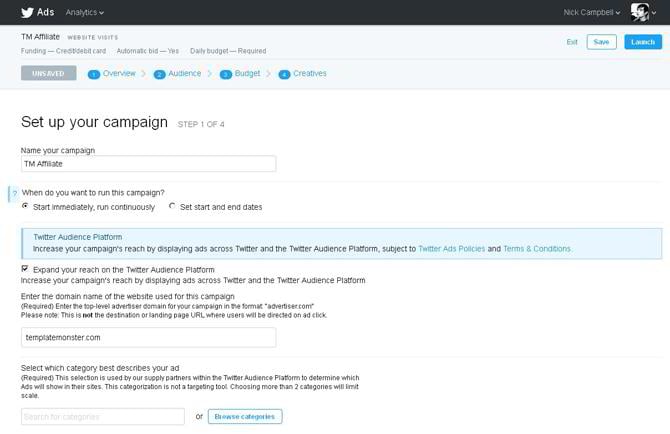This screenshot has height=434, width=670.
Task: Click the question mark help icon
Action: coord(14,192)
